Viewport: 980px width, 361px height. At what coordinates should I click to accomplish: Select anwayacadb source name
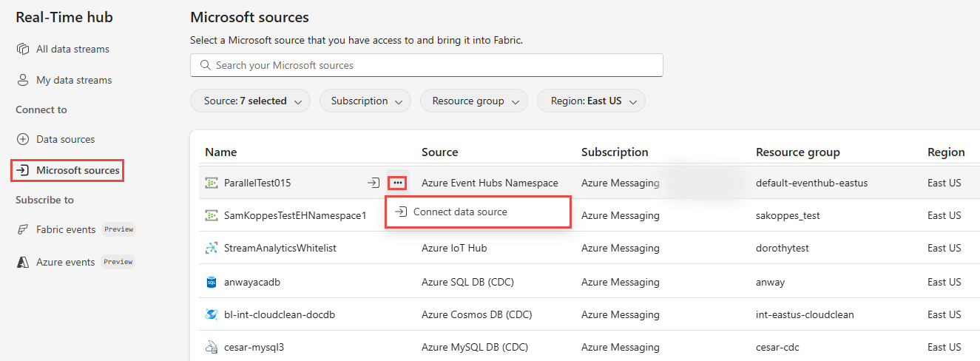[x=252, y=282]
